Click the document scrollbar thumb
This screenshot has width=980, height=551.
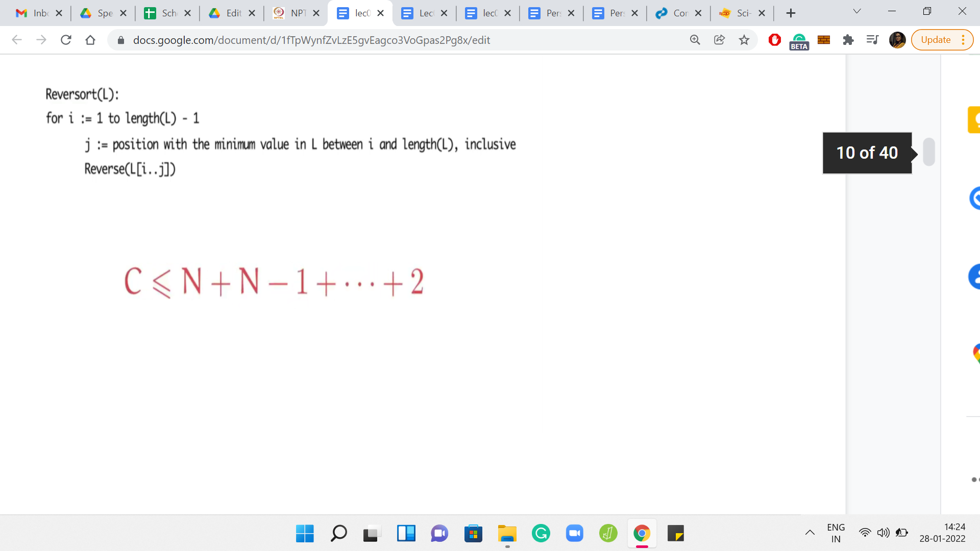(x=929, y=152)
